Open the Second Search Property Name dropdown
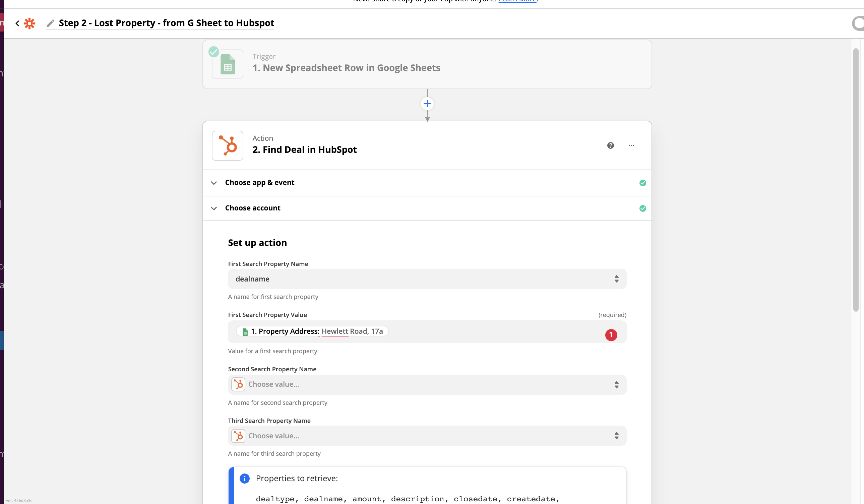Image resolution: width=864 pixels, height=504 pixels. [427, 385]
